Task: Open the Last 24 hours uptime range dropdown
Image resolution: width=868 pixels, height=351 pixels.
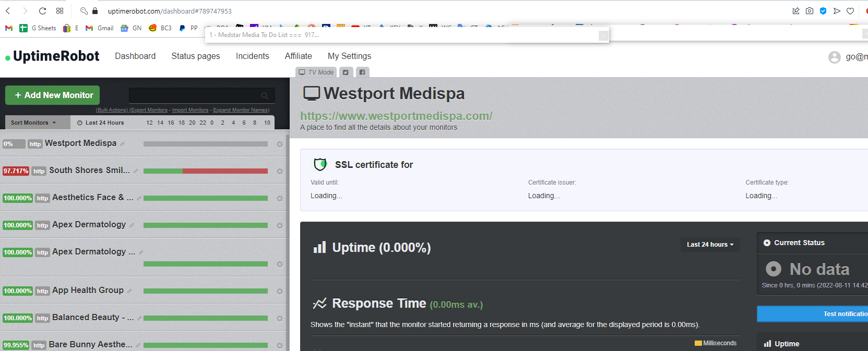Action: [x=710, y=245]
